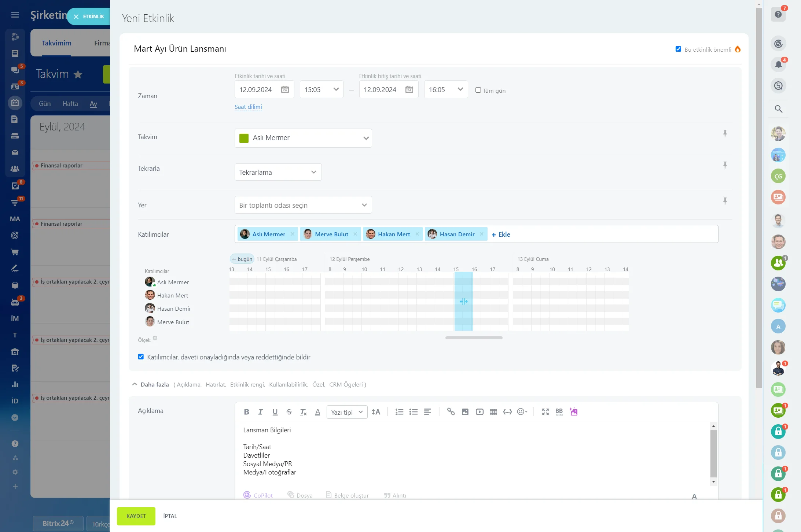Select the Hafta calendar view
Viewport: 801px width, 532px height.
click(70, 104)
